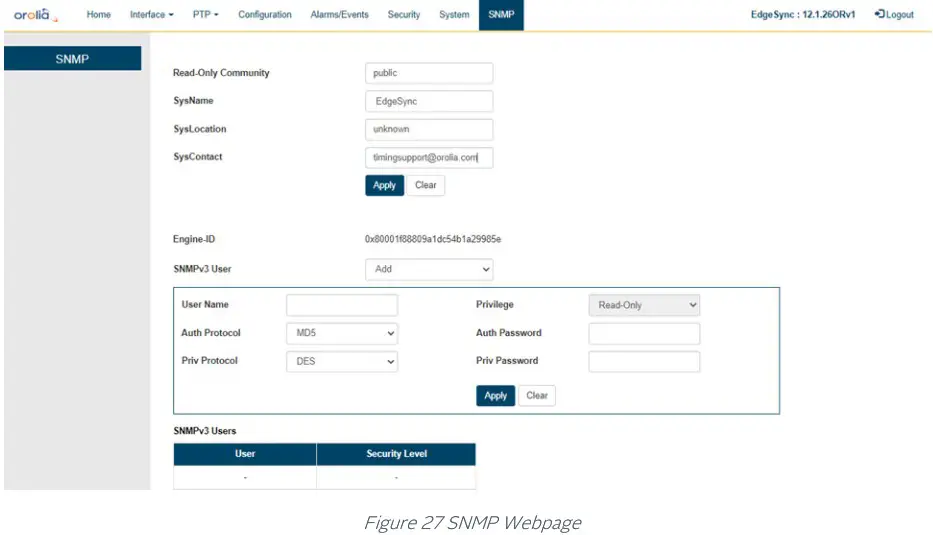Expand the PTP menu
This screenshot has width=933, height=535.
click(x=205, y=14)
